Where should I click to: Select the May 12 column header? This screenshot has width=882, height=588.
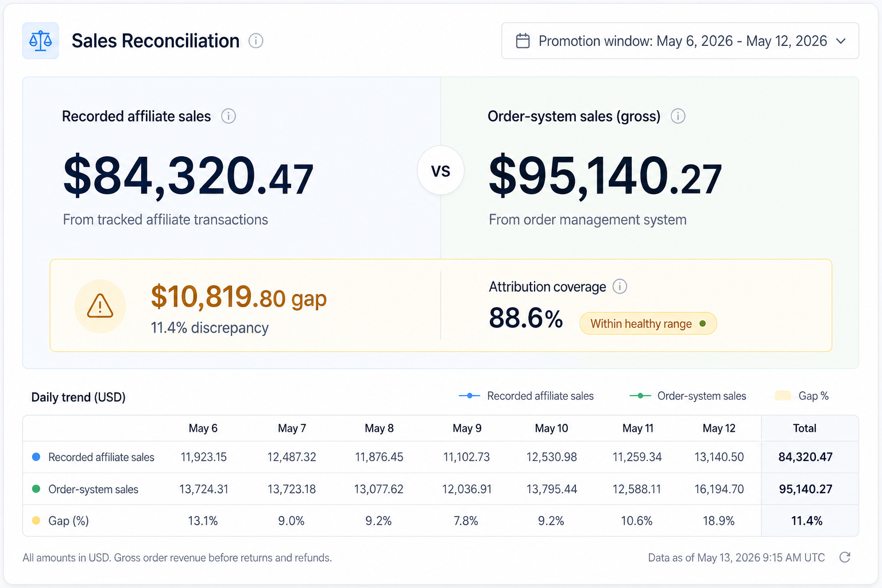[719, 428]
